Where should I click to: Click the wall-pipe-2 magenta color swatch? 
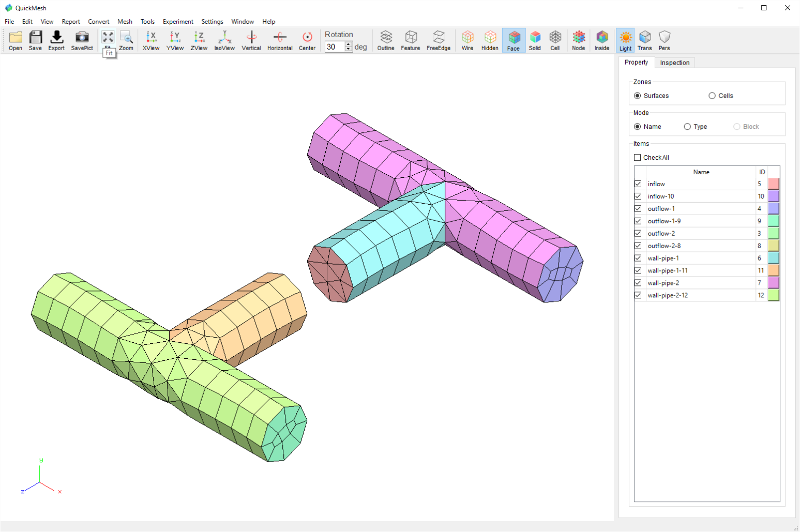pos(774,283)
